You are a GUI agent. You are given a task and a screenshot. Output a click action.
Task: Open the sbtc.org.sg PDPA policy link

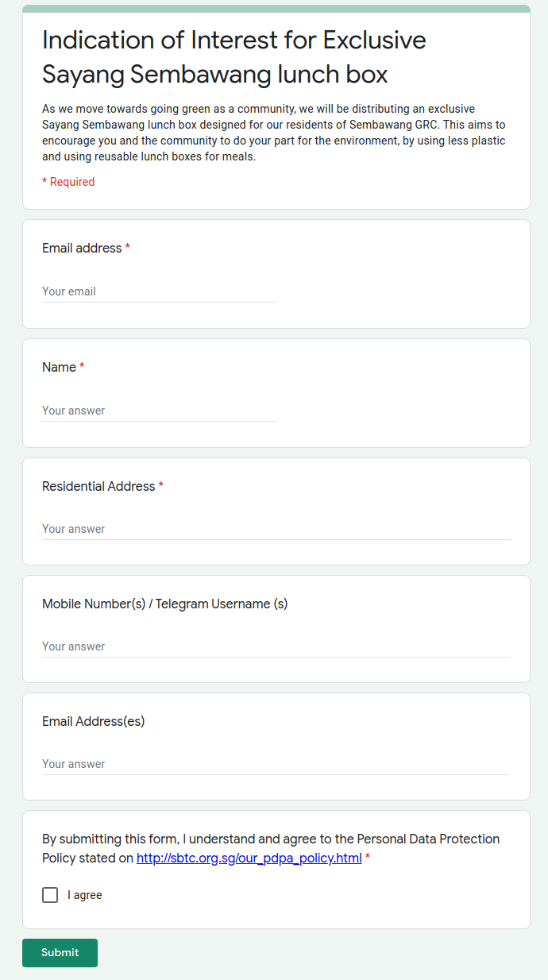(249, 858)
